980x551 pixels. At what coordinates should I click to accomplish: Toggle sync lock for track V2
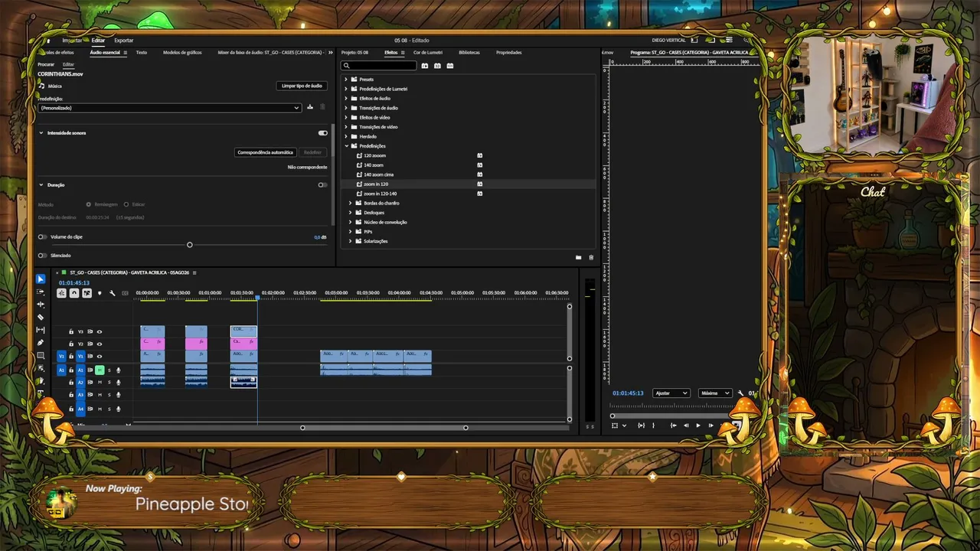90,344
